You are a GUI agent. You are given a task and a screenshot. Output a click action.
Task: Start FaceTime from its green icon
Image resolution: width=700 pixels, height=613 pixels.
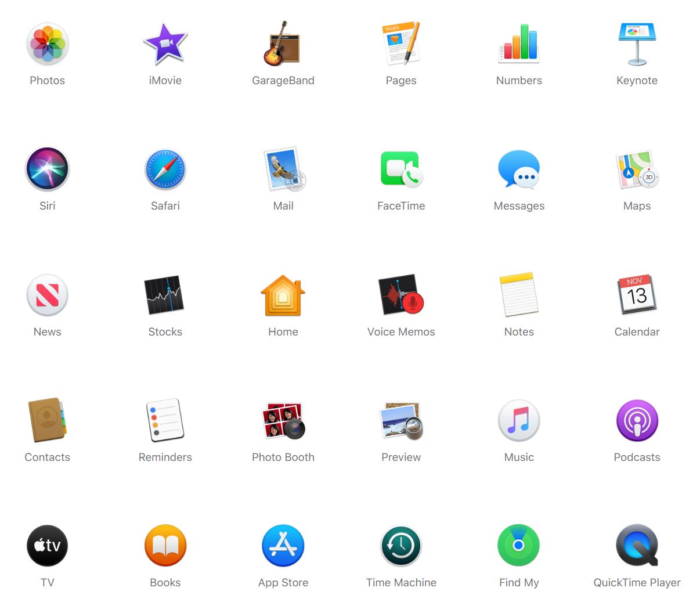point(402,169)
